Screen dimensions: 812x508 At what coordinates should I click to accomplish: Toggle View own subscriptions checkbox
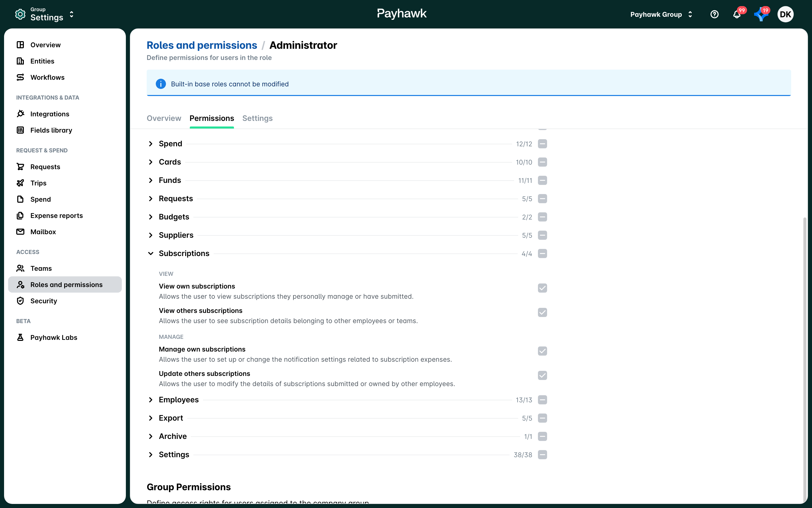542,288
